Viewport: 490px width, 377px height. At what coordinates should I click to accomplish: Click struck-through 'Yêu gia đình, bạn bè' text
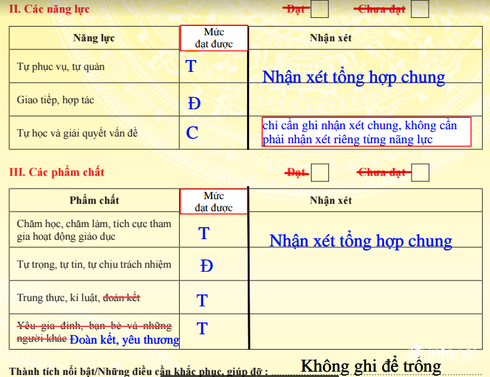pyautogui.click(x=94, y=332)
